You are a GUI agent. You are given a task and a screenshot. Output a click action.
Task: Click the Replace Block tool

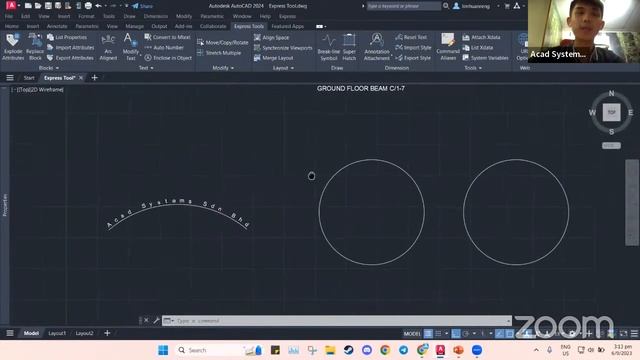click(x=35, y=47)
